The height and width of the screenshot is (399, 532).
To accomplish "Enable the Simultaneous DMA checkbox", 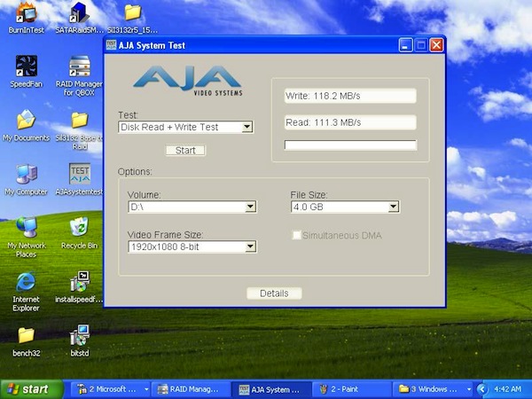I will [296, 235].
